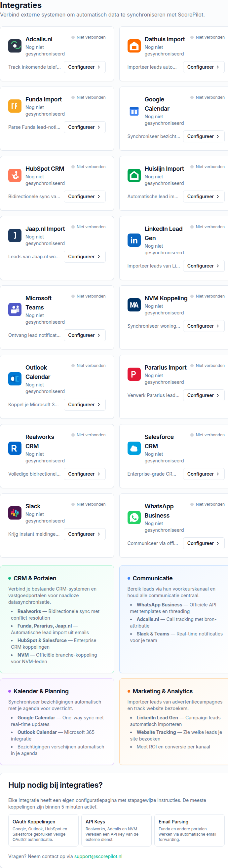Click the Email Parsing help card
228x868 pixels.
click(x=189, y=830)
